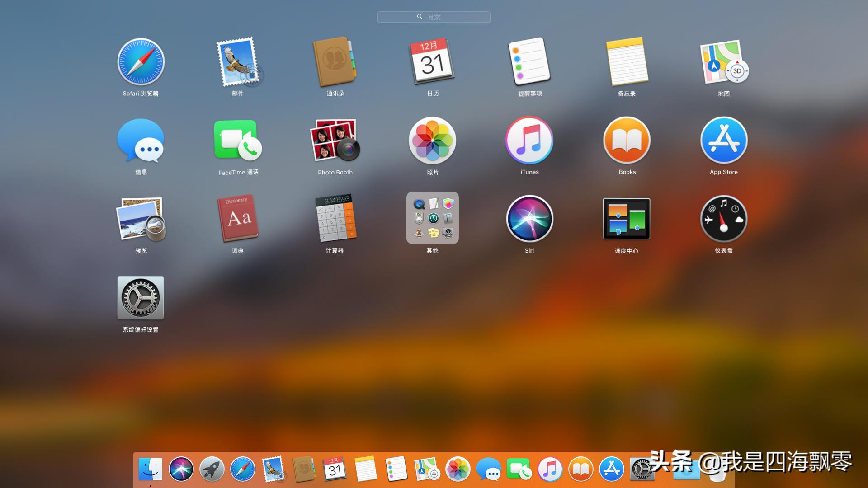868x488 pixels.
Task: Open Dictionary app (词典)
Action: (x=238, y=219)
